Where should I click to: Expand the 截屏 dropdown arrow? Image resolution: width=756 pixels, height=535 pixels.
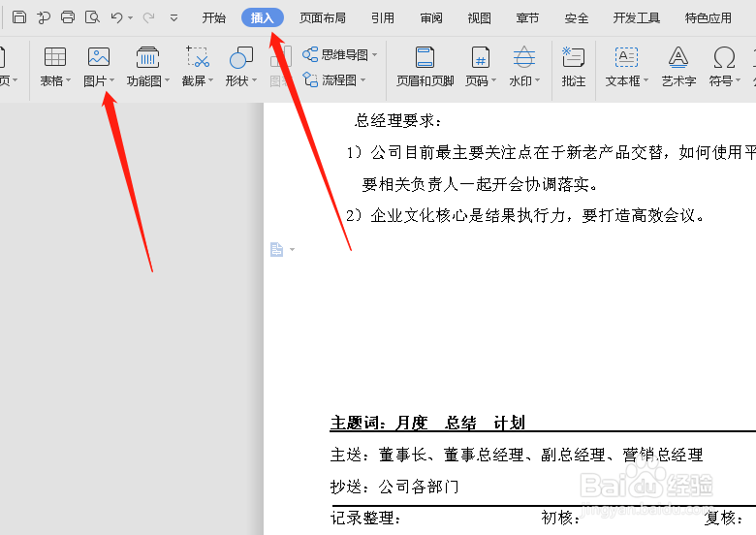pos(210,80)
